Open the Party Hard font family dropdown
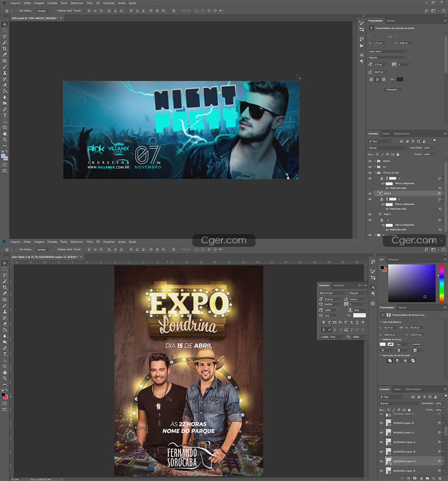 pos(388,51)
